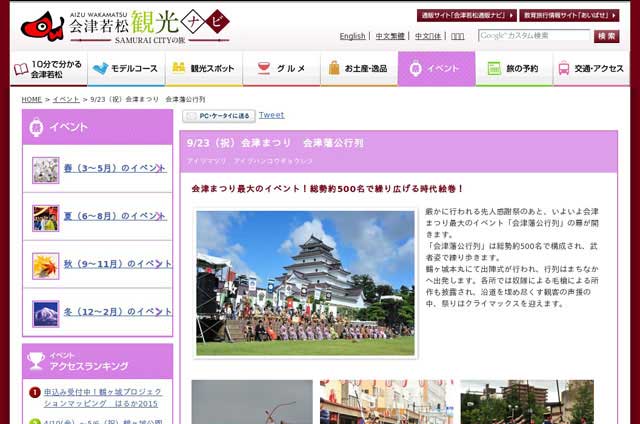Image resolution: width=640 pixels, height=424 pixels.
Task: Click the 9/23 会津まつり 会津藩公行列 title
Action: (275, 143)
